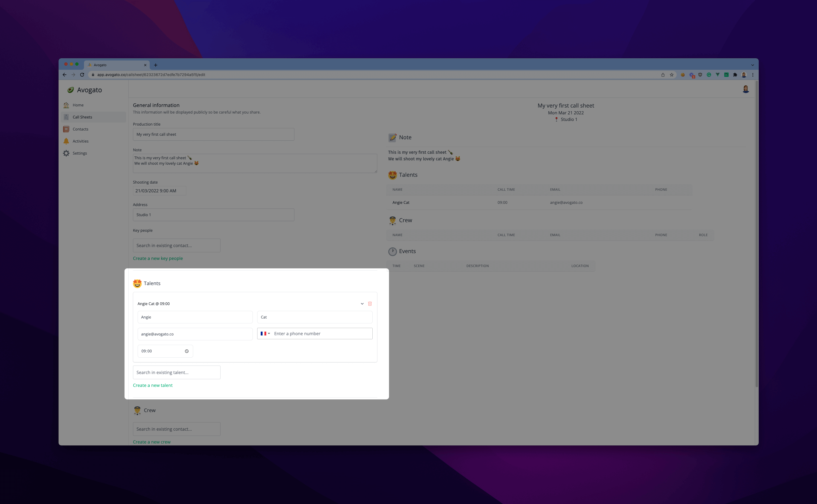Open the Extensions puzzle piece menu
This screenshot has height=504, width=817.
[x=735, y=75]
